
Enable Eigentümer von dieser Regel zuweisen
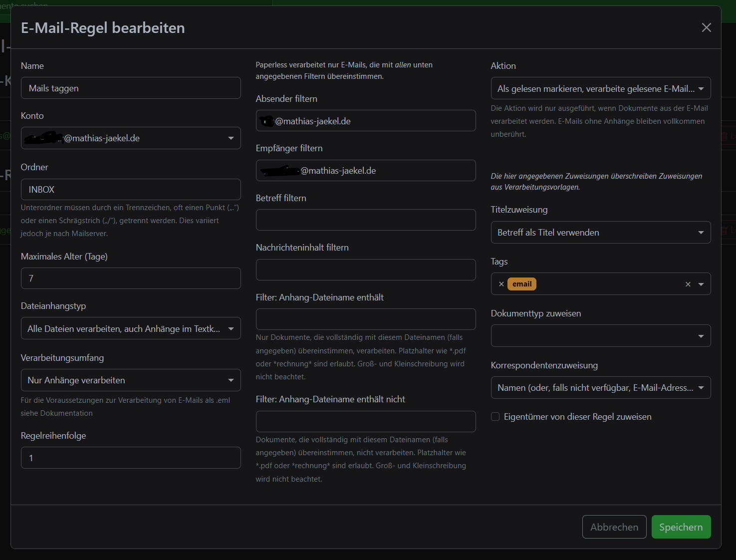[x=495, y=417]
